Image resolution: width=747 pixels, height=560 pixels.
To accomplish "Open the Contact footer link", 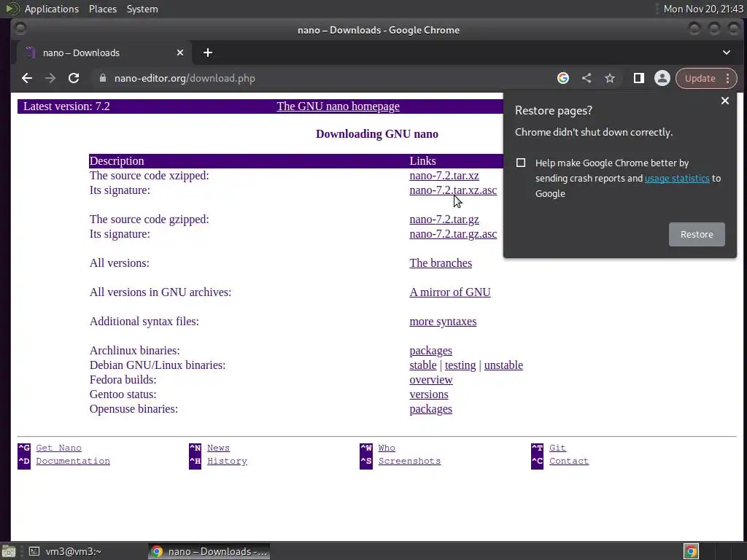I will (x=569, y=462).
